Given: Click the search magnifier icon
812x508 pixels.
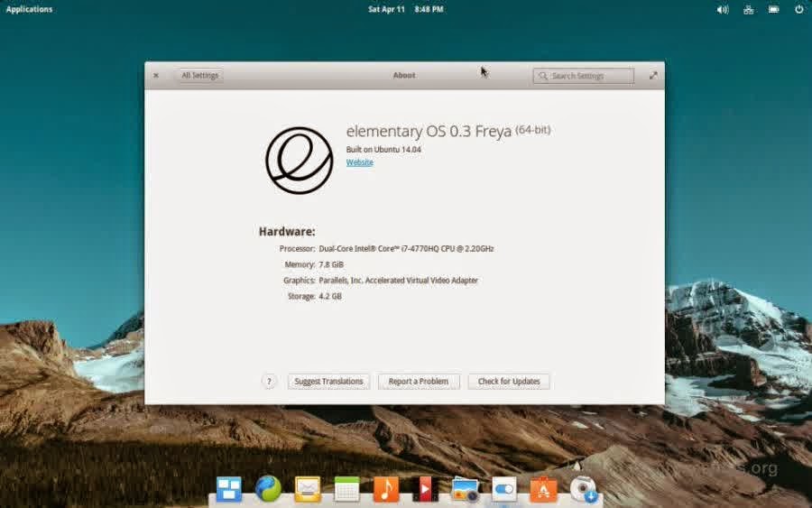Looking at the screenshot, I should [543, 76].
